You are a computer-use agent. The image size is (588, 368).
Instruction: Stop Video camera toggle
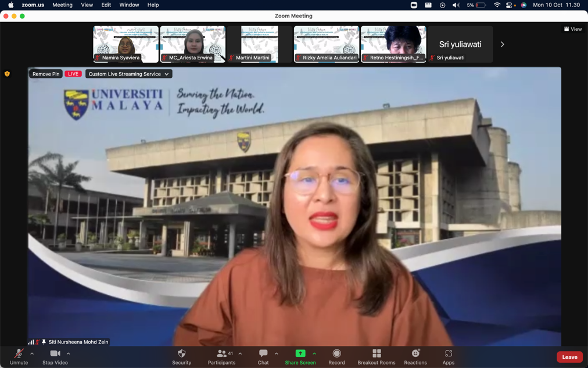click(x=55, y=356)
